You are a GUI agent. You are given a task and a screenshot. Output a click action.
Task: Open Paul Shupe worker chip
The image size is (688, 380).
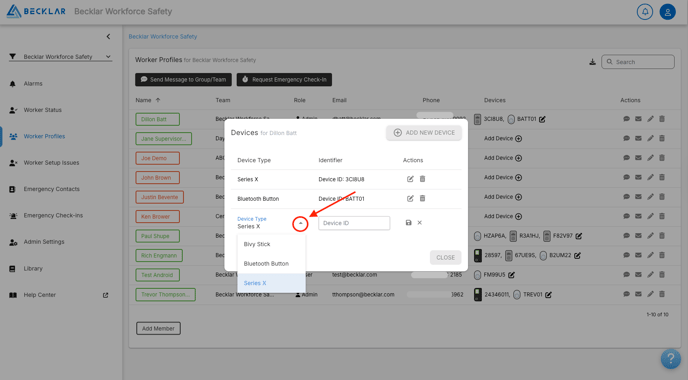[158, 236]
